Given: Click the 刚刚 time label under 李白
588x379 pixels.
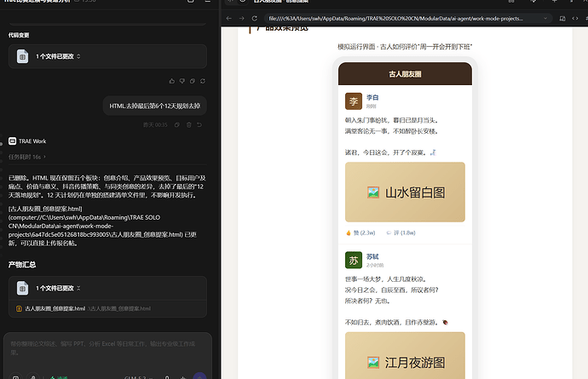Looking at the screenshot, I should click(x=371, y=106).
